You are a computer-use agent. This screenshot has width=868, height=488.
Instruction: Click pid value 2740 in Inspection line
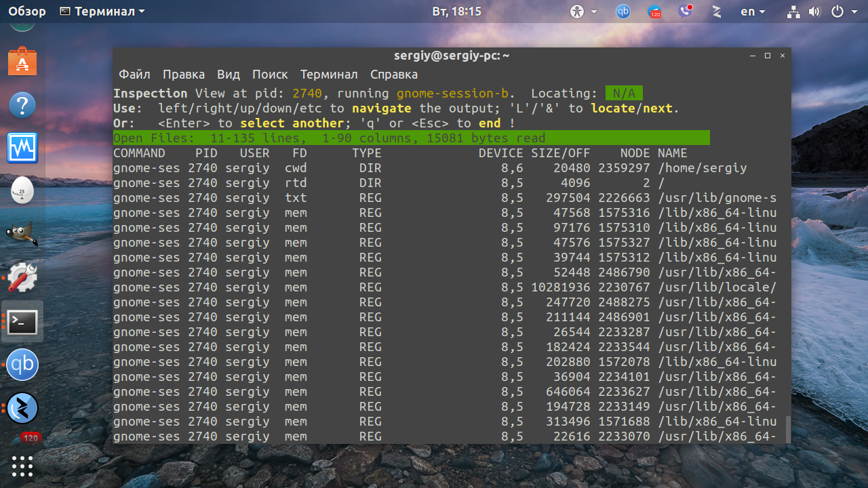point(307,94)
